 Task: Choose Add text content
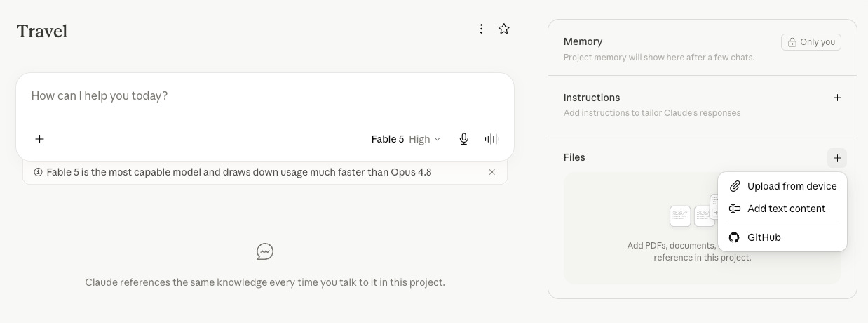[782, 209]
